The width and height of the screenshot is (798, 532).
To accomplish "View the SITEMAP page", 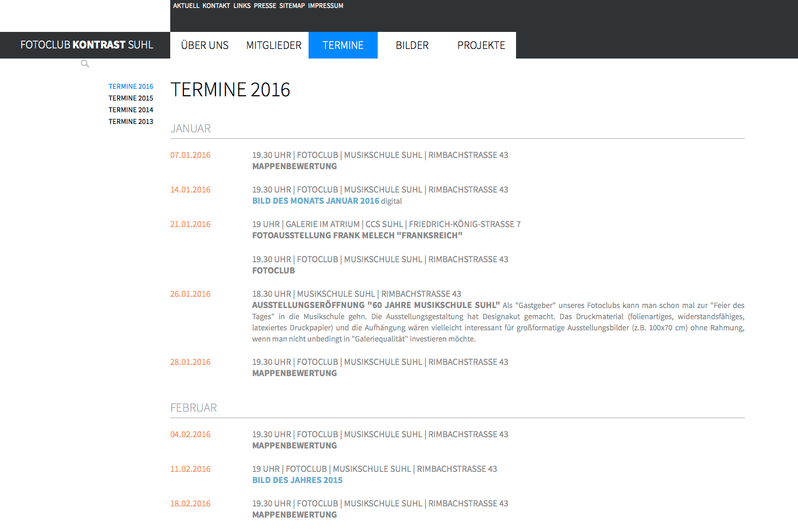I will (292, 5).
